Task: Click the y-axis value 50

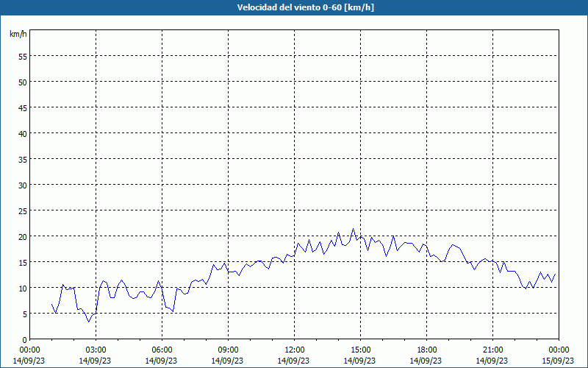Action: click(x=23, y=82)
